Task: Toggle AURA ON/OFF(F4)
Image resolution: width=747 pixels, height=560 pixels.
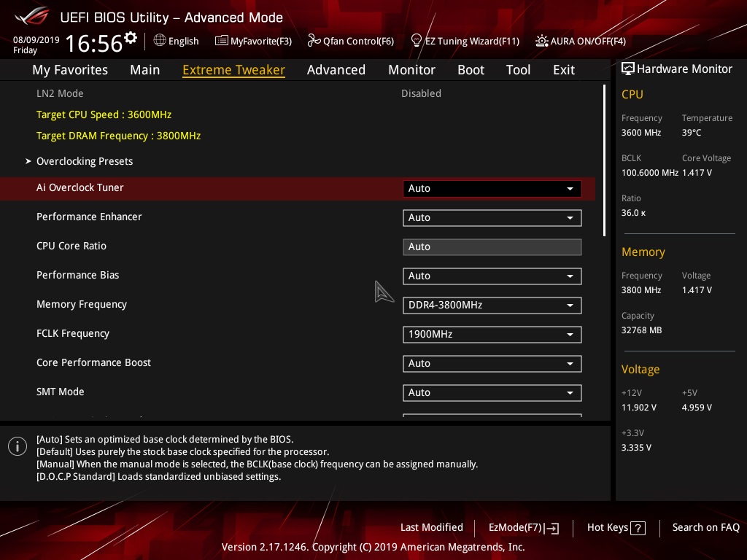Action: pos(581,41)
